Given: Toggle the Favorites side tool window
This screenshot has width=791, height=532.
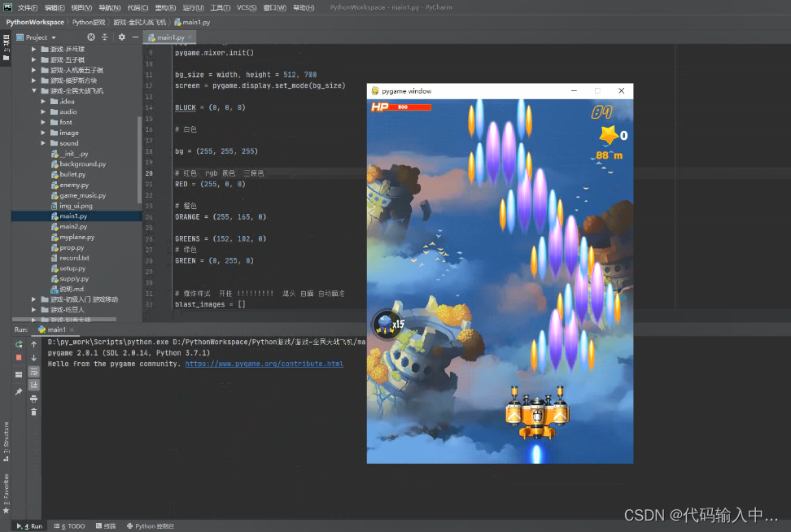Looking at the screenshot, I should click(x=6, y=494).
